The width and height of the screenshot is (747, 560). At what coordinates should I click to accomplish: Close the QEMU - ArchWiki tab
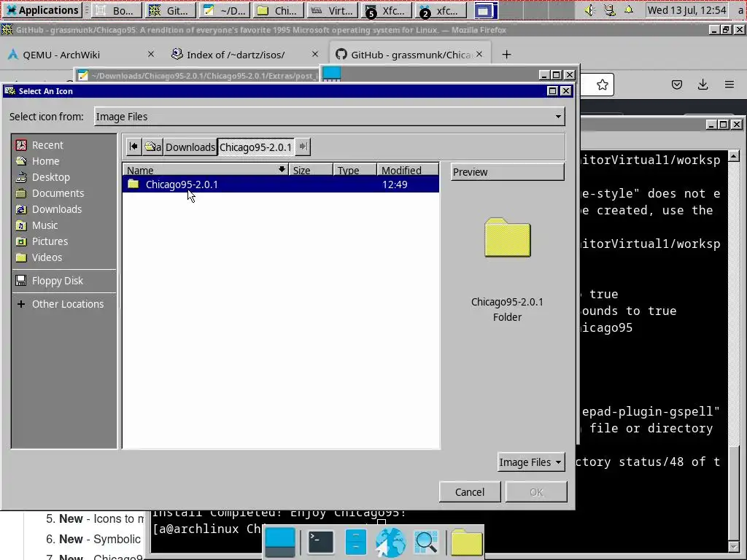tap(151, 54)
